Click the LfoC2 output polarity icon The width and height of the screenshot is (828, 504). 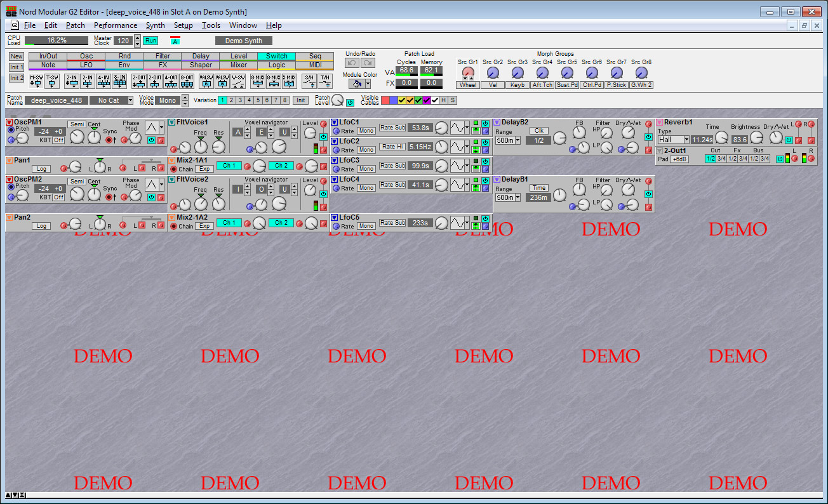(x=476, y=150)
